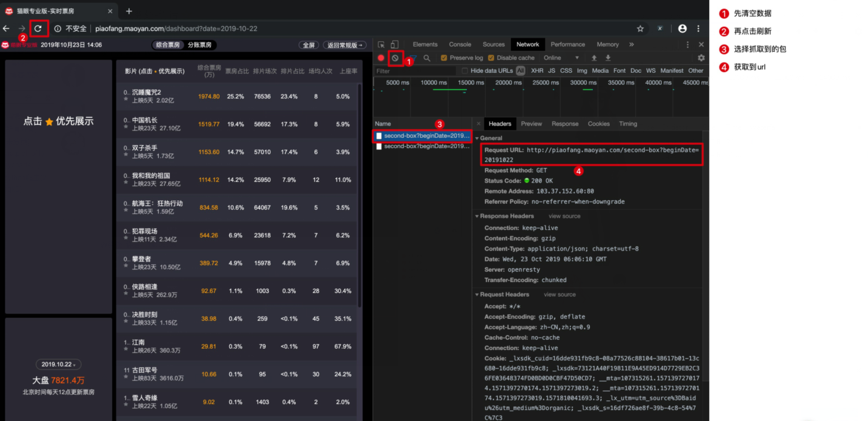Click the Name column header in request list

tap(383, 124)
